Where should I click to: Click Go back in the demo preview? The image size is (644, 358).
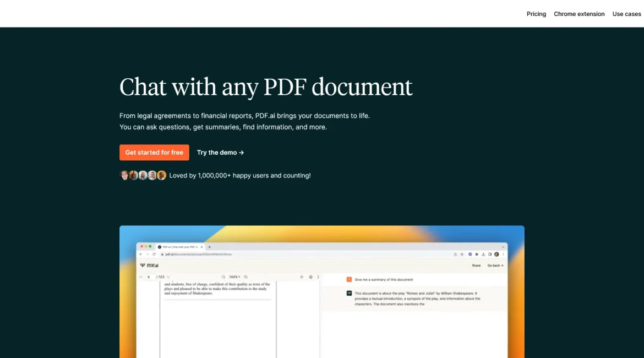pyautogui.click(x=495, y=265)
